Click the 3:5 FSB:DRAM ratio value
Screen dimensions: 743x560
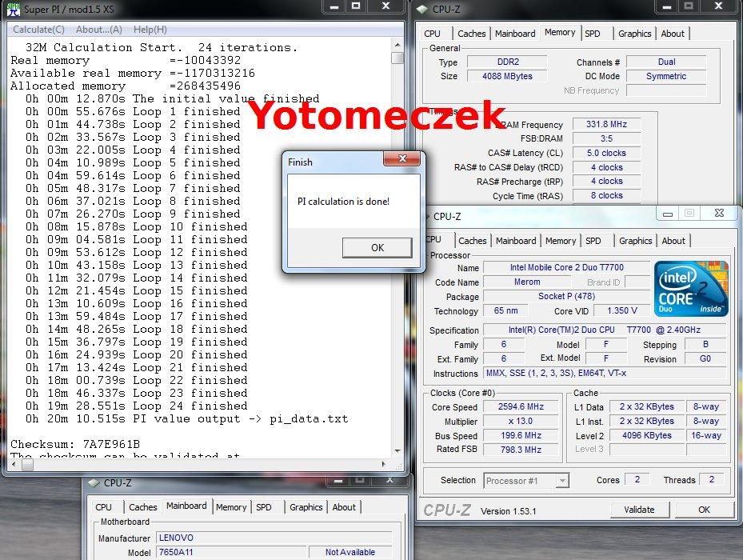[x=606, y=138]
